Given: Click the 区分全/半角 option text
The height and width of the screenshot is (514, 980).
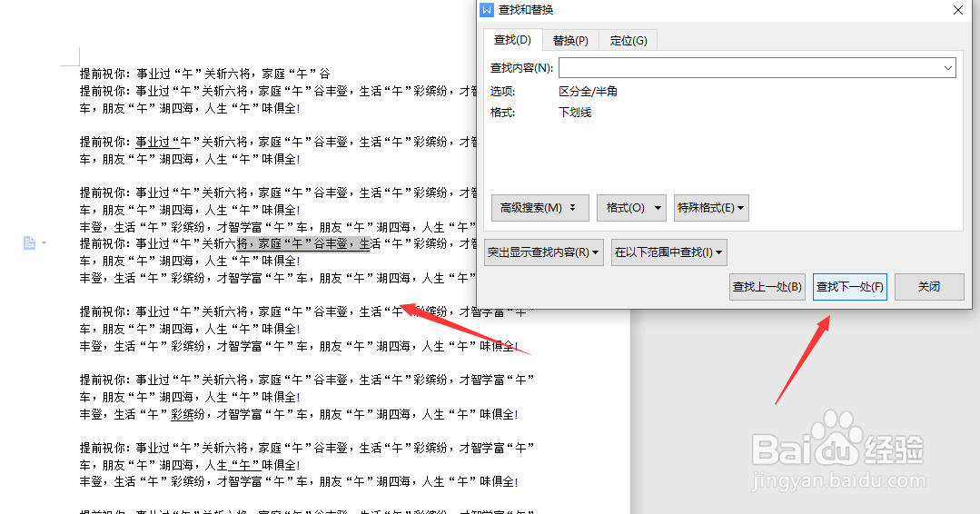Looking at the screenshot, I should pos(589,91).
